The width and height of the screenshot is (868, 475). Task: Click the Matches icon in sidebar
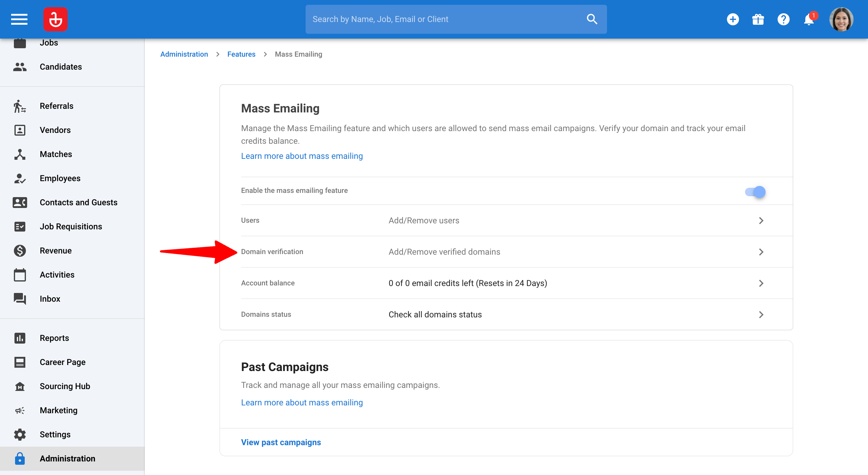pos(20,154)
